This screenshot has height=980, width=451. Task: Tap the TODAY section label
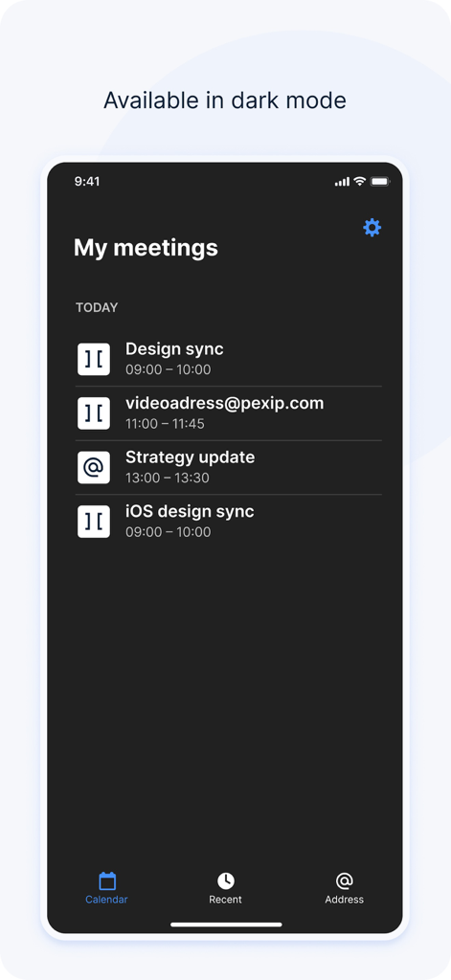97,307
